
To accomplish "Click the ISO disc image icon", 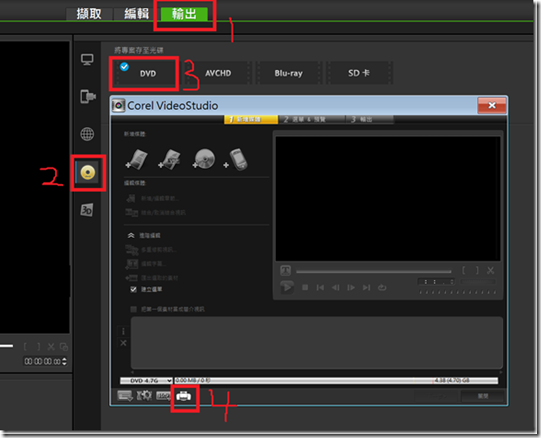I will pyautogui.click(x=163, y=396).
